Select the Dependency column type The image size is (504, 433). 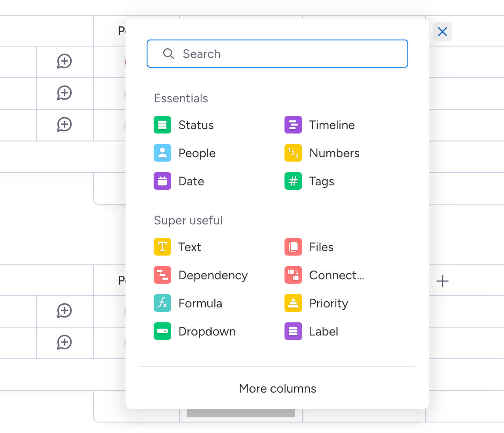pos(213,275)
